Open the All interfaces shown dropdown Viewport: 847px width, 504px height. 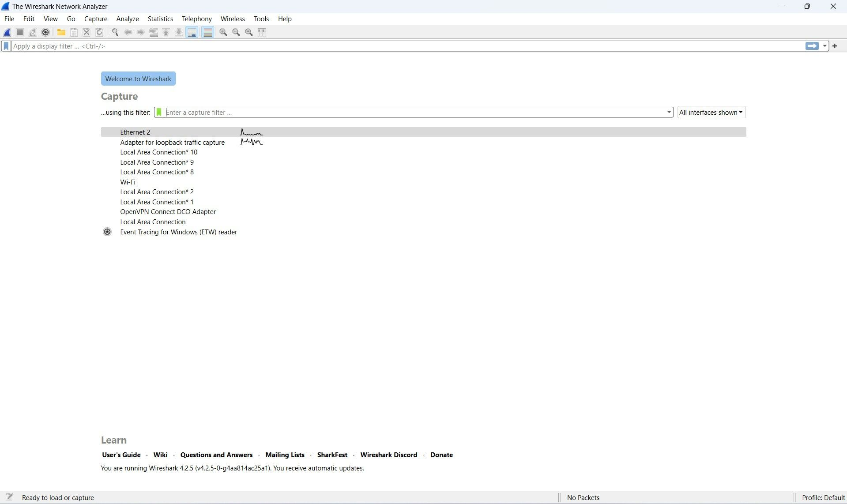pyautogui.click(x=711, y=112)
